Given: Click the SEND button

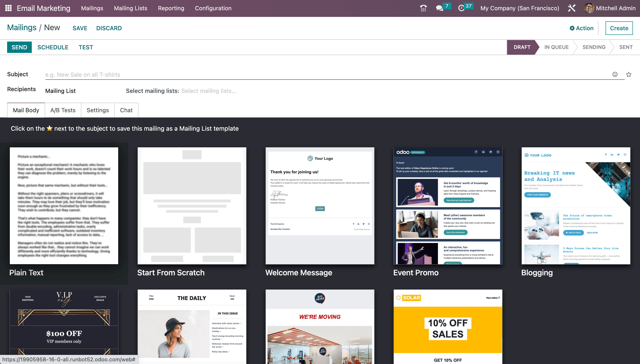Looking at the screenshot, I should (x=19, y=47).
